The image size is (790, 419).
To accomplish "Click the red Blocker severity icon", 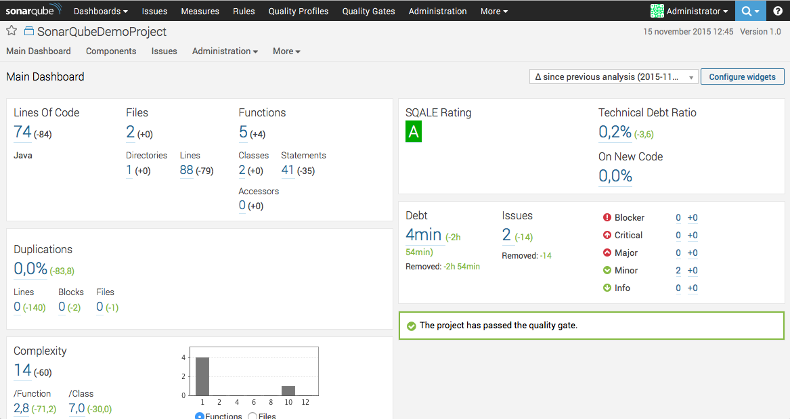I will coord(606,217).
